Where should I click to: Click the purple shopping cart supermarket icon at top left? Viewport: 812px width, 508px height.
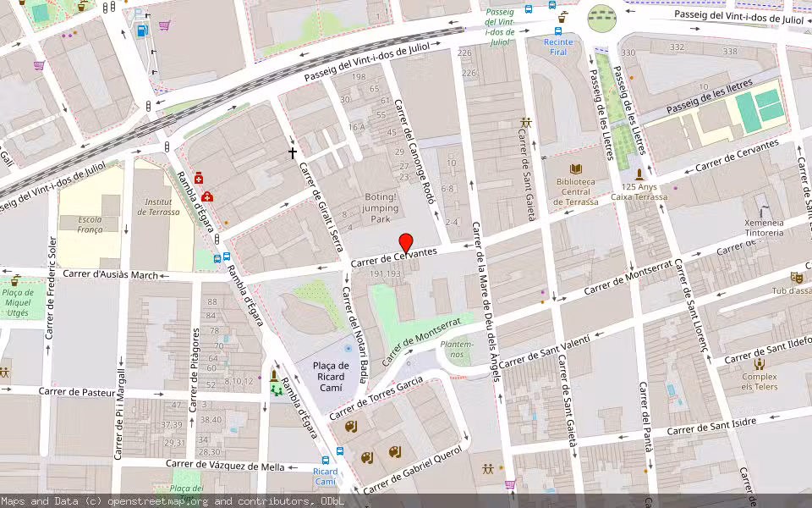click(x=164, y=25)
